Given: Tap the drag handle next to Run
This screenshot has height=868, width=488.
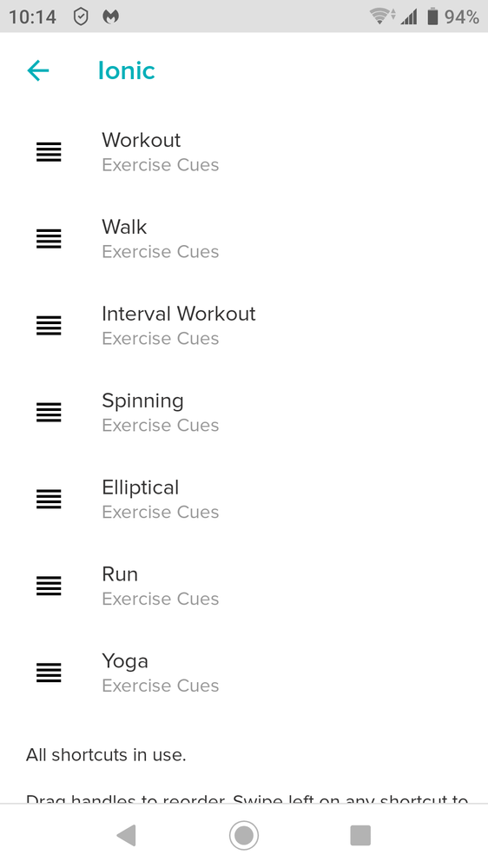Looking at the screenshot, I should tap(49, 586).
